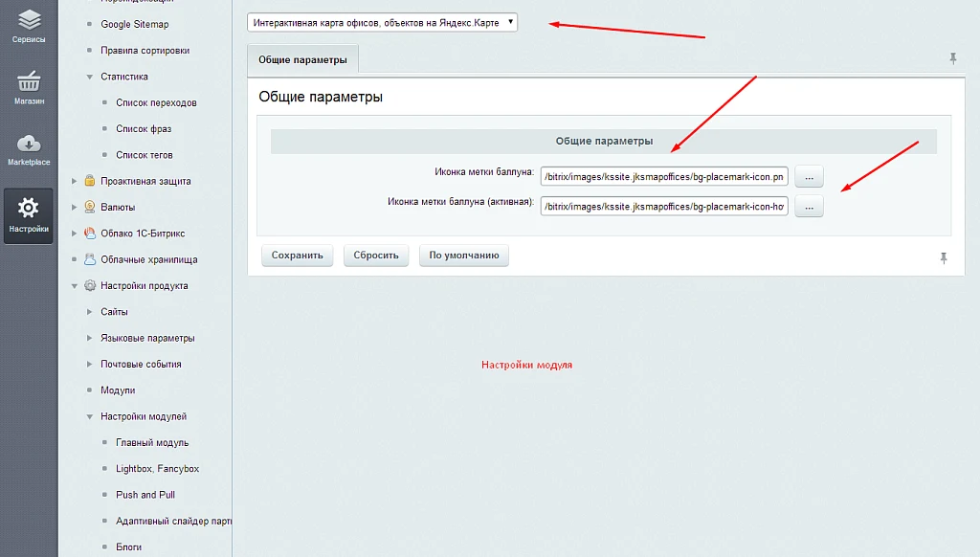This screenshot has width=980, height=557.
Task: Focus the Иконка метки баллуна path field
Action: (664, 177)
